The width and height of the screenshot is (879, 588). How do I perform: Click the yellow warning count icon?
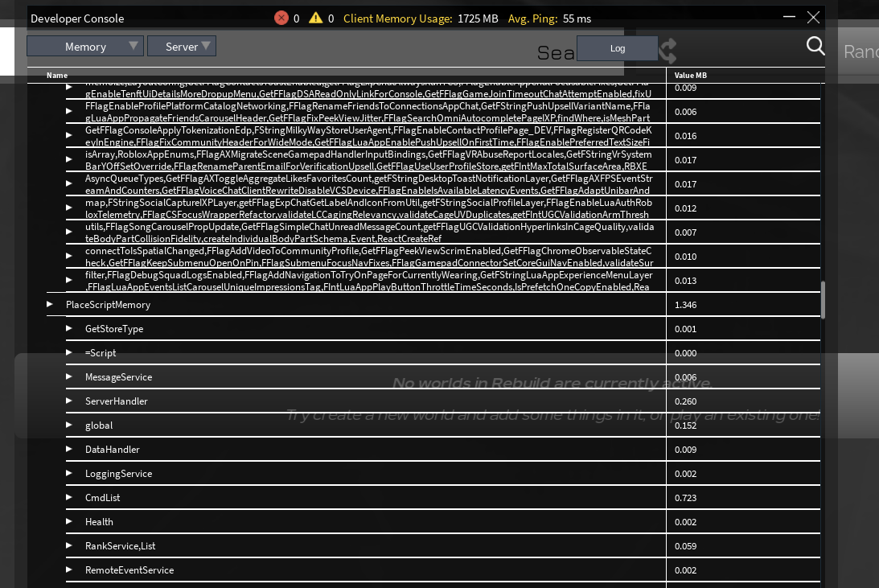point(315,18)
